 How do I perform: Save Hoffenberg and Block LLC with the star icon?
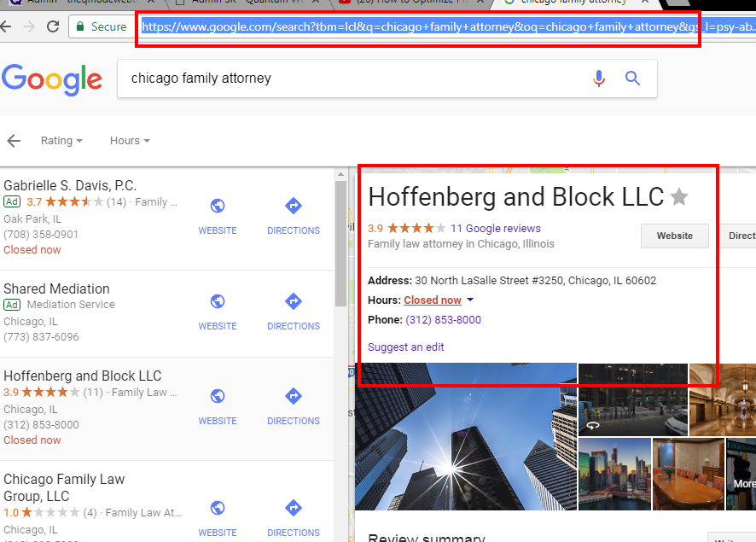pos(679,196)
